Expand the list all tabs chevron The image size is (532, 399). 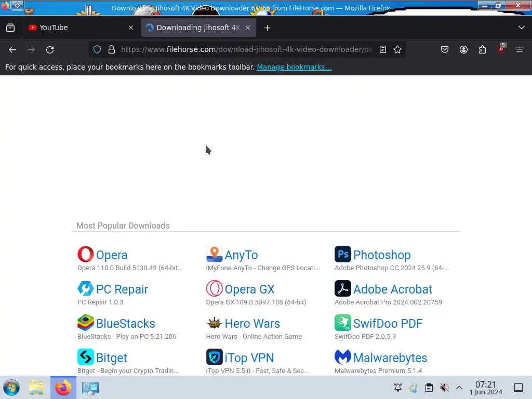point(522,28)
